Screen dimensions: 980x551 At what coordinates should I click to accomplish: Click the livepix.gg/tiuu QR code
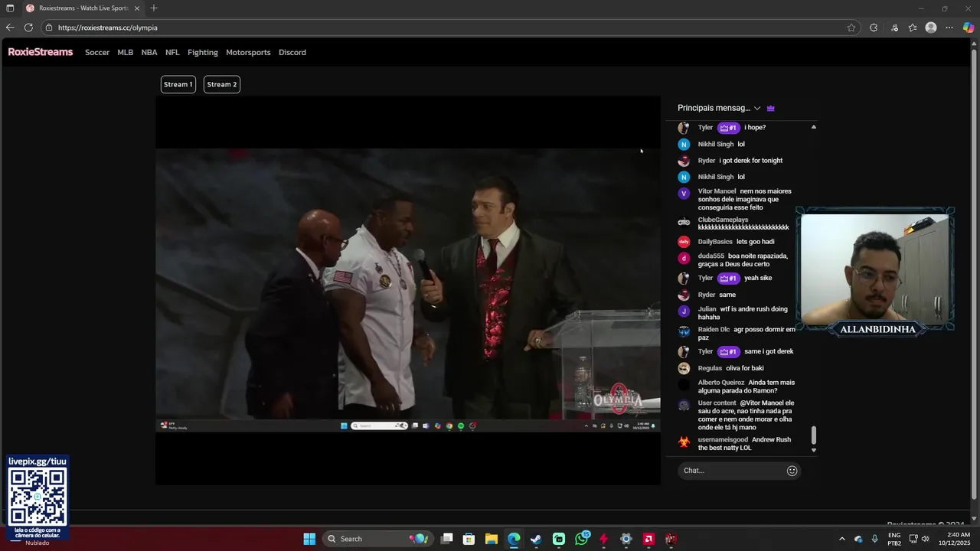point(38,496)
